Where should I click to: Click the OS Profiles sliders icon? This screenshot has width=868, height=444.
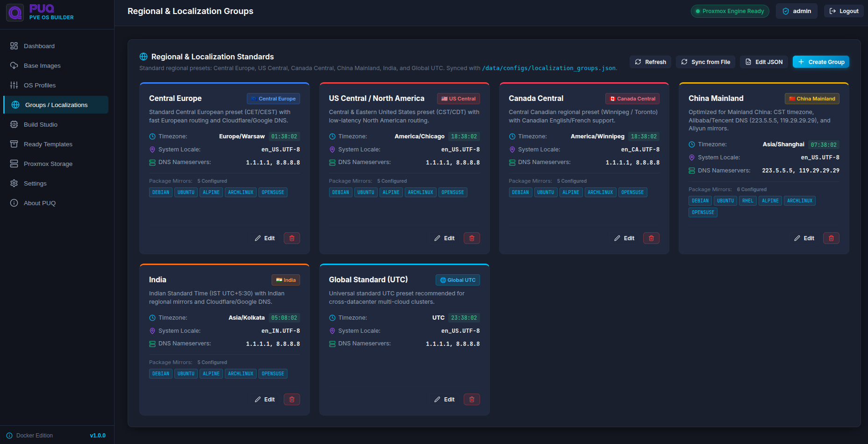(14, 85)
